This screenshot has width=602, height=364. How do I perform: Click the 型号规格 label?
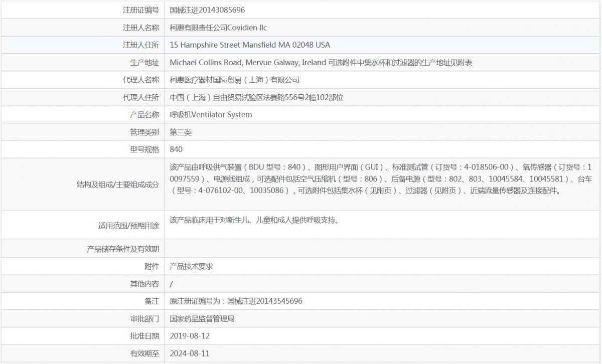[144, 149]
